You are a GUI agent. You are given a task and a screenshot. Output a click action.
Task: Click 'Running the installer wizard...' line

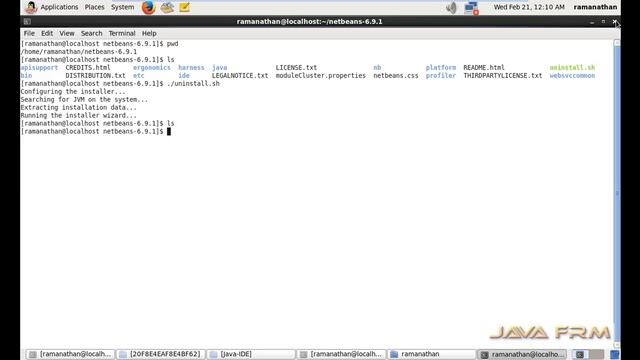pos(78,116)
